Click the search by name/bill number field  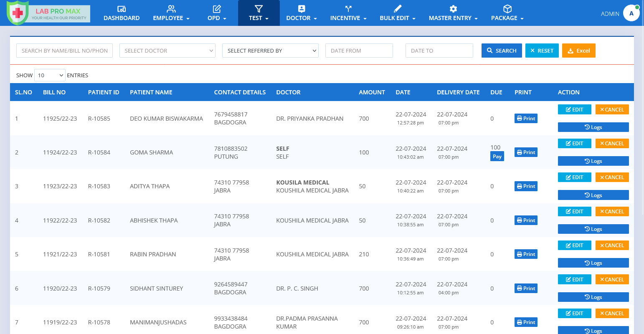click(x=64, y=51)
